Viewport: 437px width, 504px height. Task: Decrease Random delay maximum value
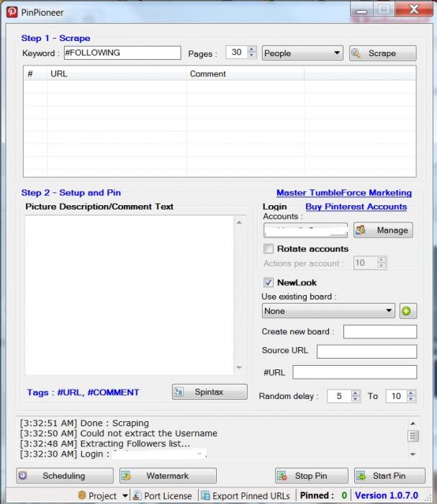[x=410, y=399]
